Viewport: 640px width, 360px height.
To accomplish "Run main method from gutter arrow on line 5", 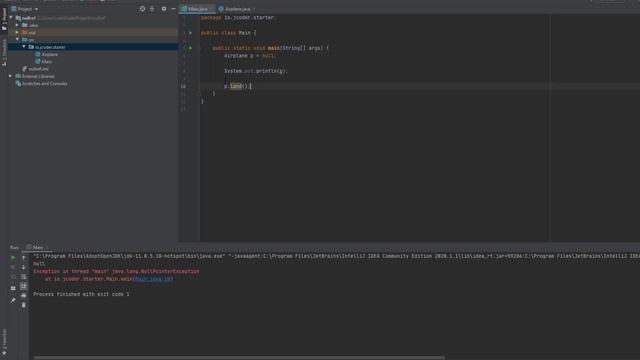I will 190,48.
